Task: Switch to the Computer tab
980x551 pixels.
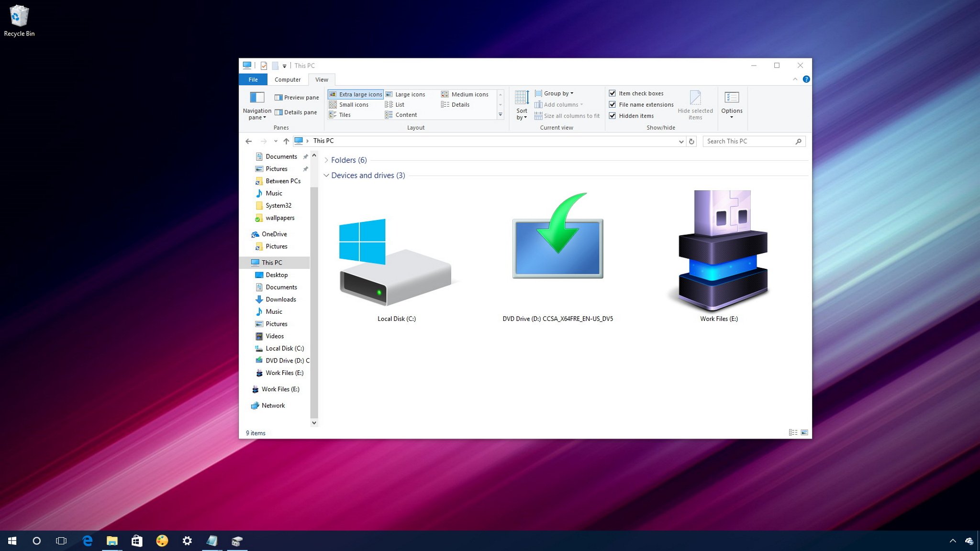Action: 287,79
